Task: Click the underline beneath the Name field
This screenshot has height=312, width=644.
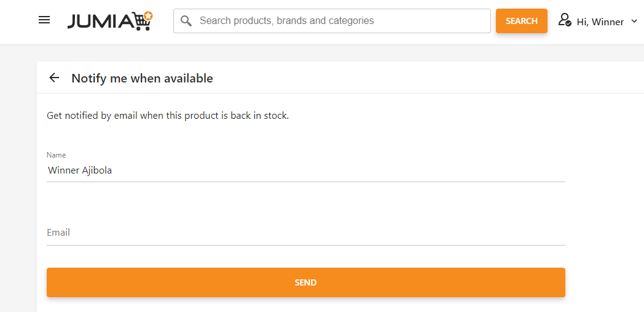Action: [305, 182]
